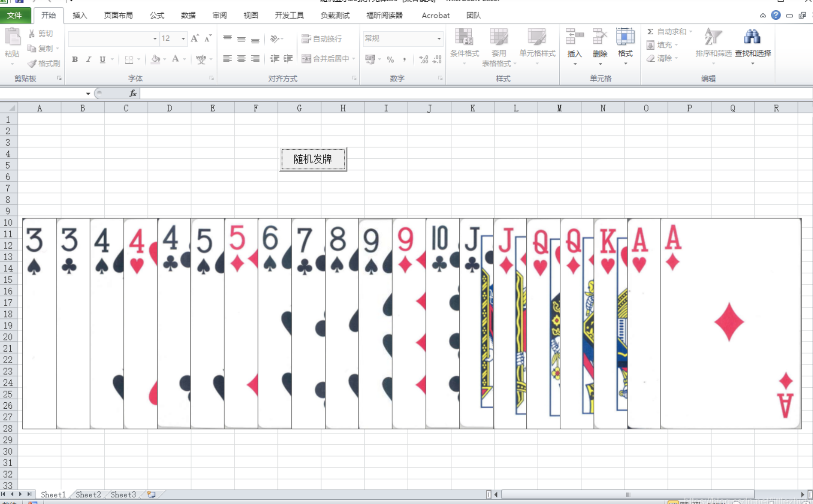Viewport: 813px width, 504px height.
Task: Open the number format dropdown (常规)
Action: tap(439, 39)
